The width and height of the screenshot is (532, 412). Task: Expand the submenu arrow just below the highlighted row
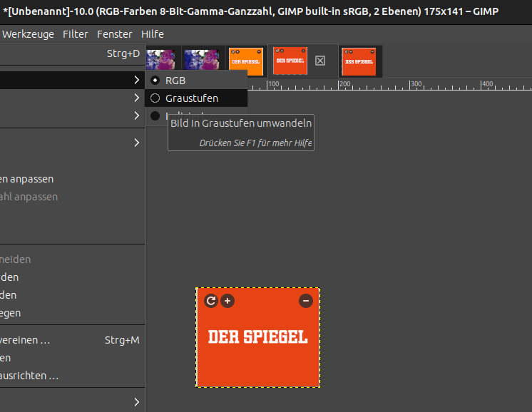[x=136, y=98]
